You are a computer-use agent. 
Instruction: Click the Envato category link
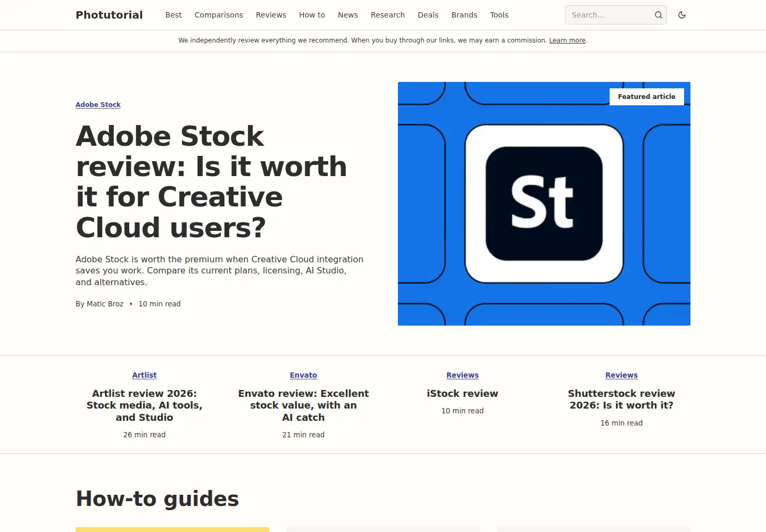click(x=303, y=375)
